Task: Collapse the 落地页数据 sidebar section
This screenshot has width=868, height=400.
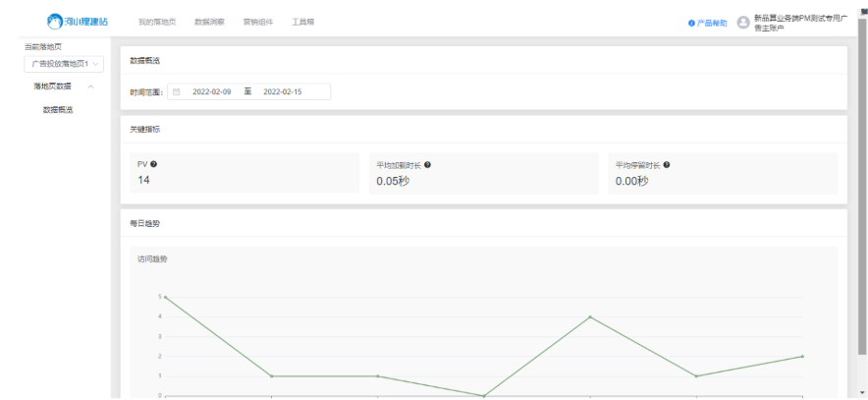Action: [x=91, y=86]
